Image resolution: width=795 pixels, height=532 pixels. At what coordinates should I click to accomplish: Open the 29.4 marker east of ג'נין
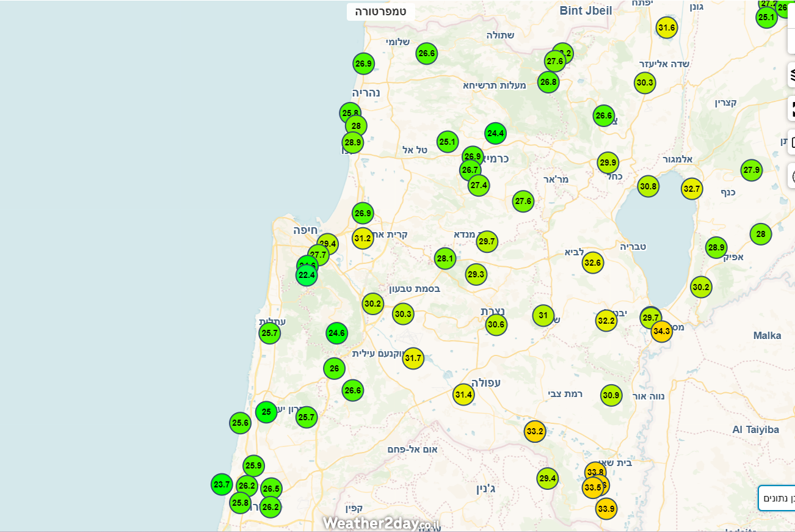point(548,478)
